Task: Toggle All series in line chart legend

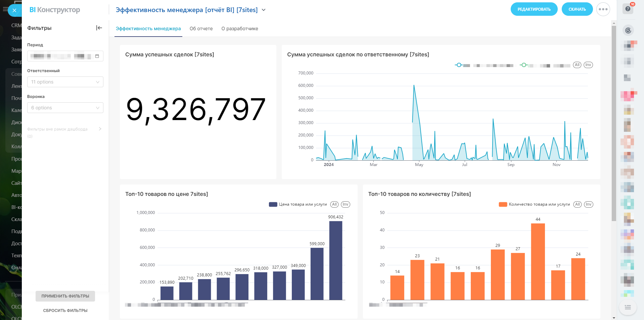Action: coord(577,65)
